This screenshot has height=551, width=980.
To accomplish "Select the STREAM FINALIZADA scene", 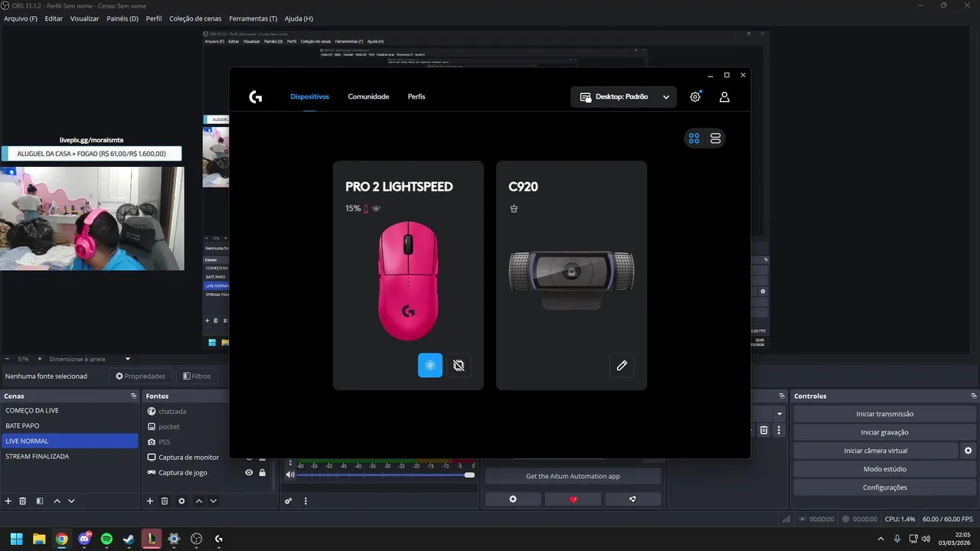I will pyautogui.click(x=69, y=456).
